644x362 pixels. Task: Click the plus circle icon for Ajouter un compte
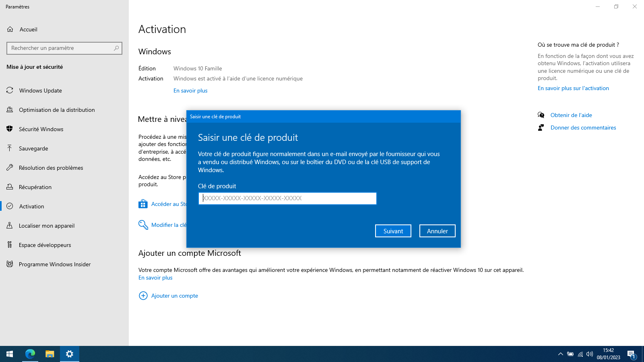(143, 296)
